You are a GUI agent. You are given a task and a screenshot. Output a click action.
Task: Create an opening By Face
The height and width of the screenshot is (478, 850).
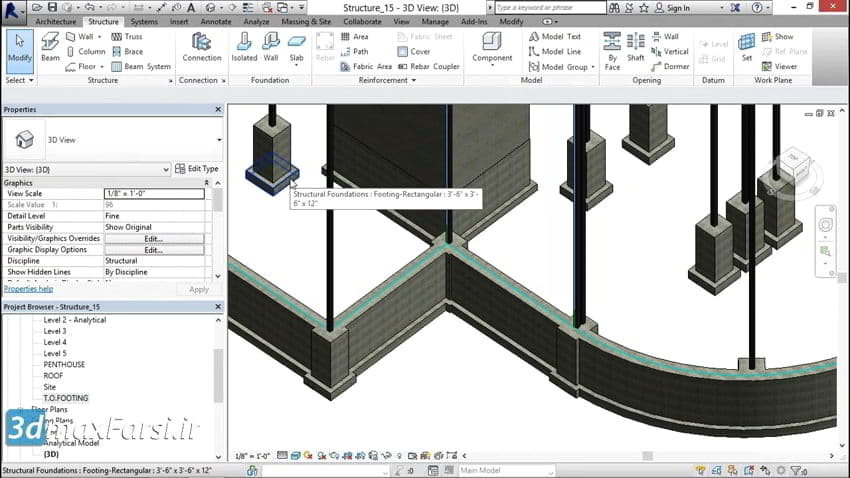(612, 51)
